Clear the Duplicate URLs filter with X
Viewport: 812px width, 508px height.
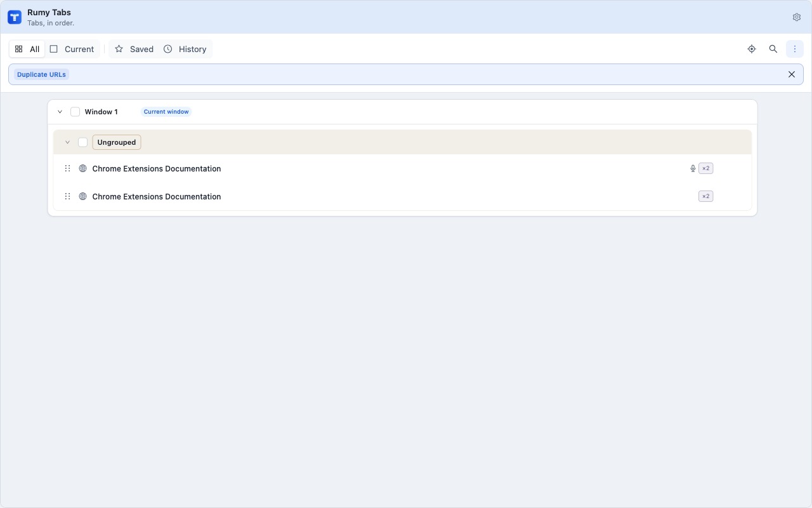click(792, 74)
